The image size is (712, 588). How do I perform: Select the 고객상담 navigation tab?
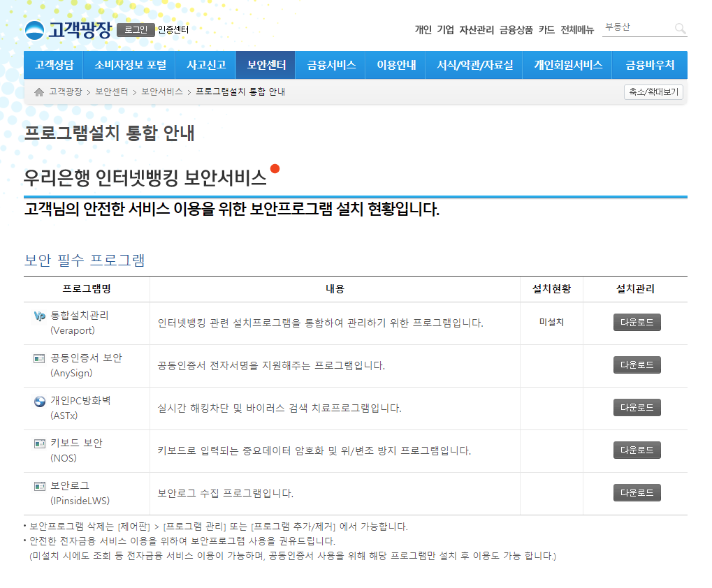[x=54, y=65]
